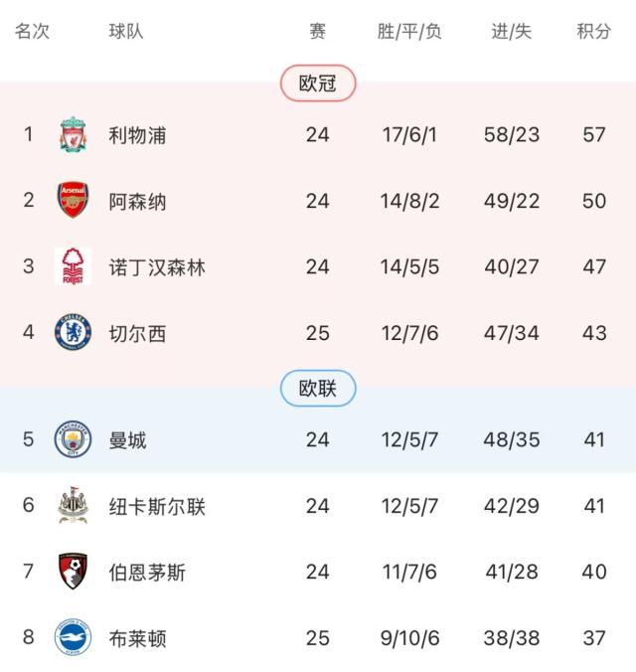Click the 进/失 column header
The height and width of the screenshot is (672, 636).
512,31
